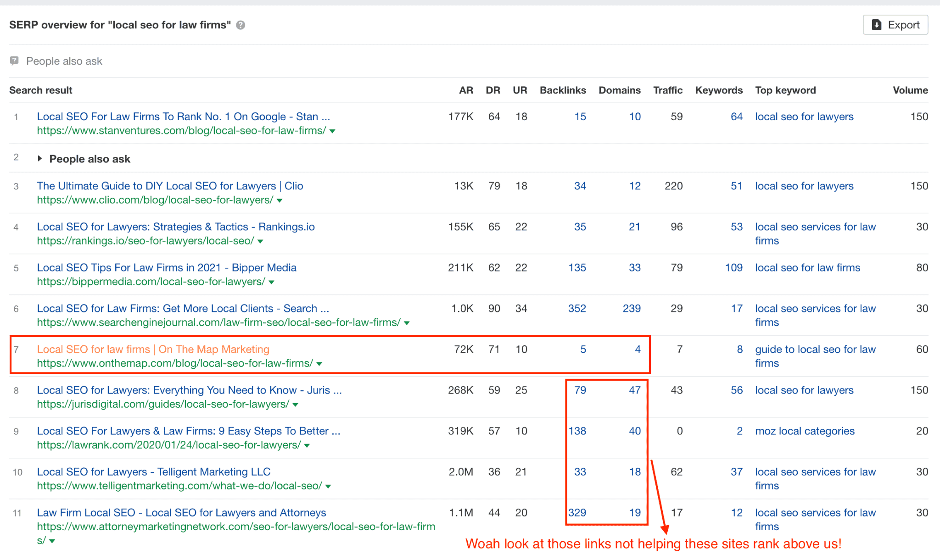Open dropdown arrow next to searchenginejournal.com URL
The width and height of the screenshot is (940, 560).
coord(407,323)
